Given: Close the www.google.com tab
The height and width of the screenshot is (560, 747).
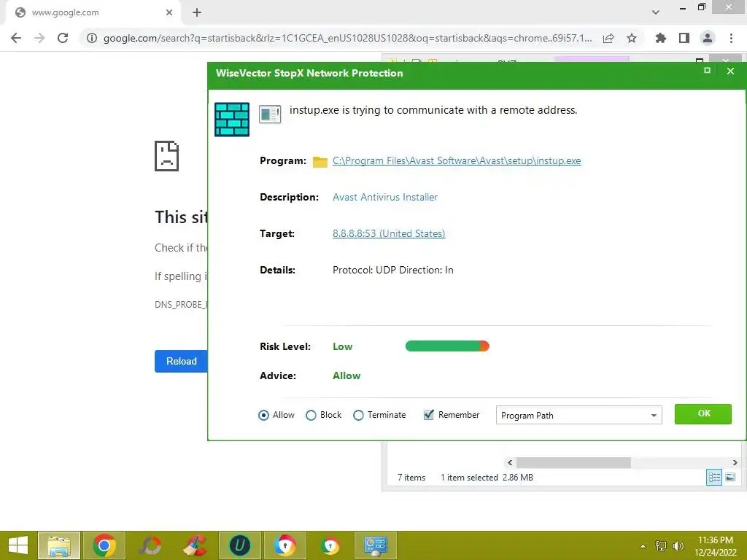Looking at the screenshot, I should point(169,13).
